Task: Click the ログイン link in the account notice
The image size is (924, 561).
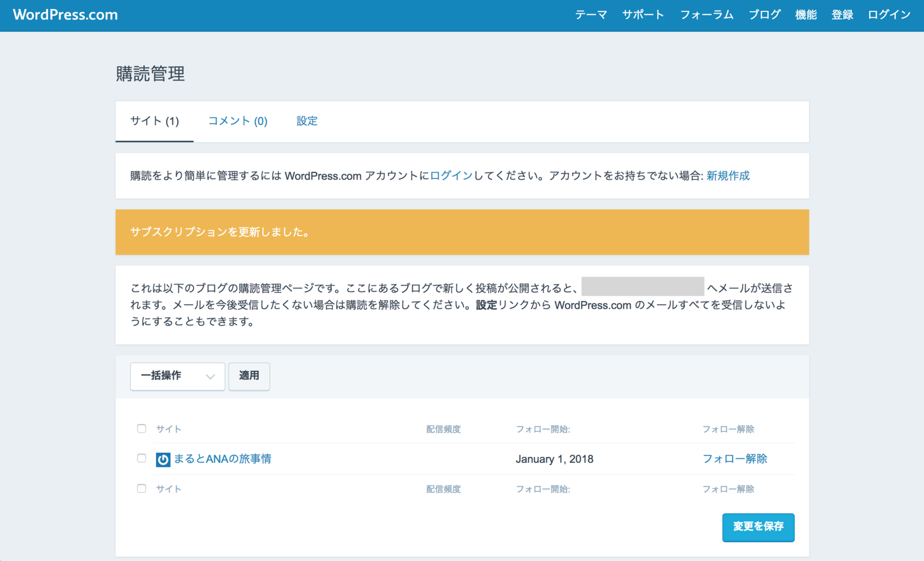Action: [452, 176]
